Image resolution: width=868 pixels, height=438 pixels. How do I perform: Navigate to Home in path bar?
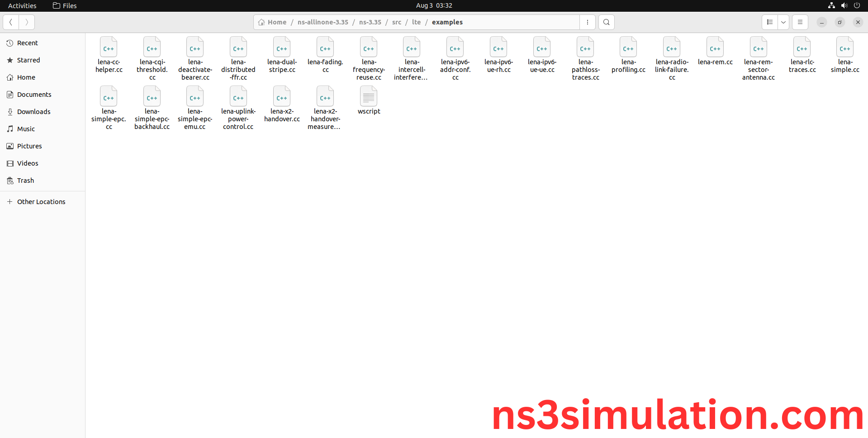pos(273,22)
